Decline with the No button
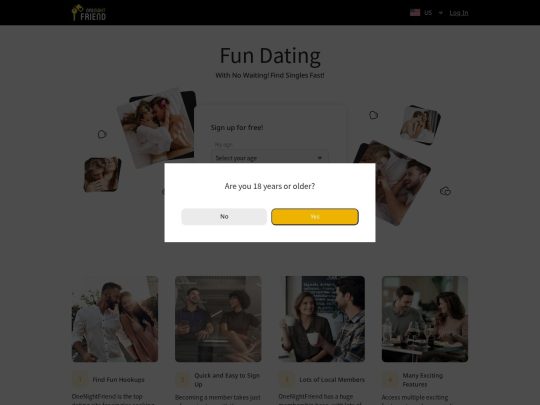Image resolution: width=540 pixels, height=405 pixels. (x=224, y=217)
